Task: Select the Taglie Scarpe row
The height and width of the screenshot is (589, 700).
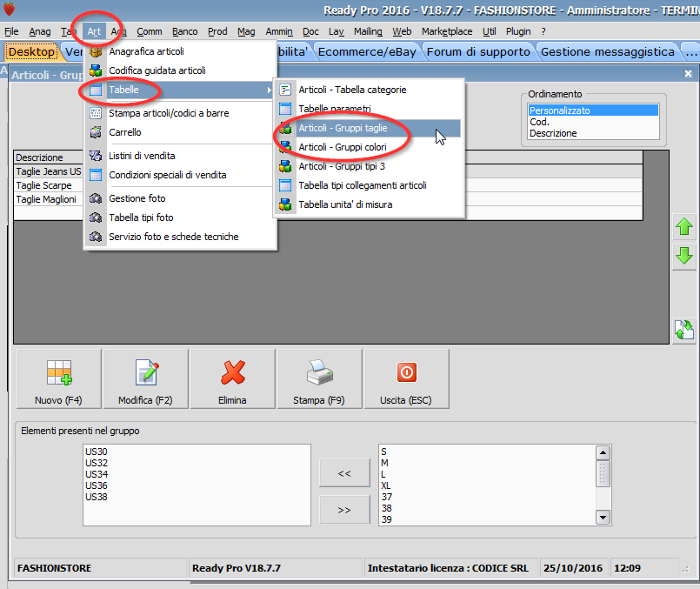Action: 49,185
